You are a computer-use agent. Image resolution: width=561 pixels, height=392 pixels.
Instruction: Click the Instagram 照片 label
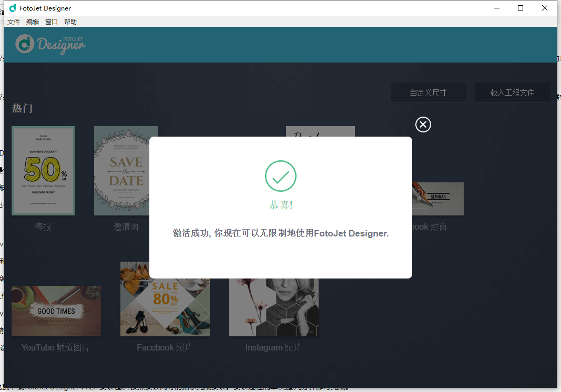click(273, 347)
